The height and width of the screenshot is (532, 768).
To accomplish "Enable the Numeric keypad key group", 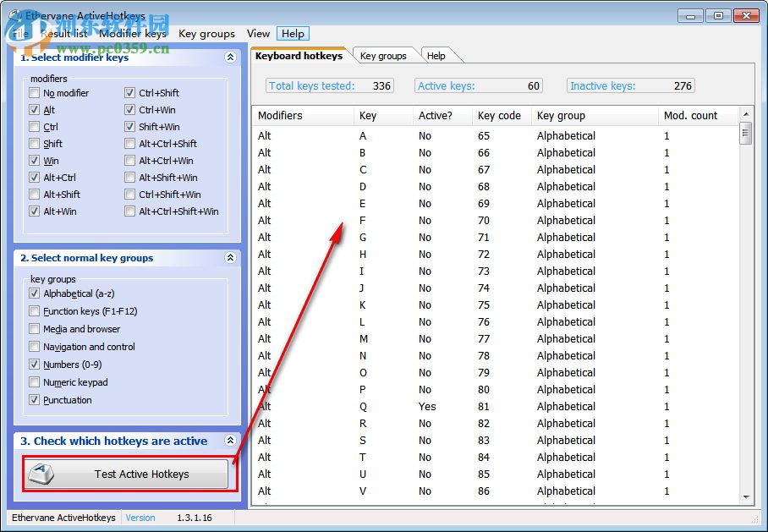I will (35, 382).
